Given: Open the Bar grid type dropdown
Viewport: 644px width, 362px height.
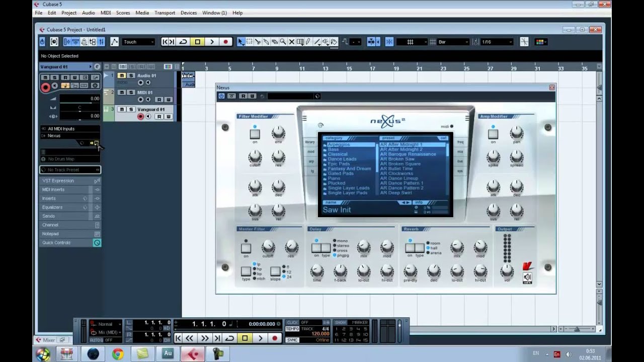Looking at the screenshot, I should pyautogui.click(x=453, y=42).
